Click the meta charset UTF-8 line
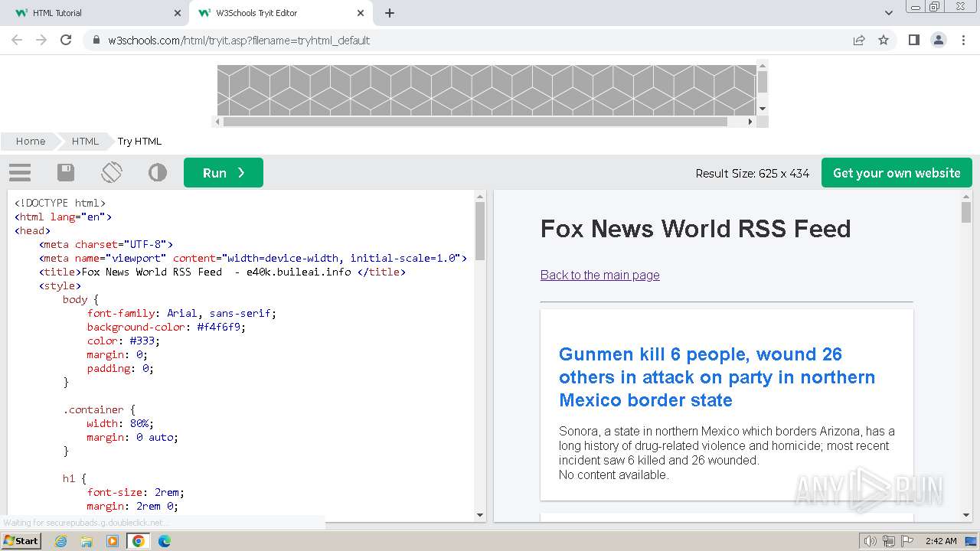 (106, 244)
